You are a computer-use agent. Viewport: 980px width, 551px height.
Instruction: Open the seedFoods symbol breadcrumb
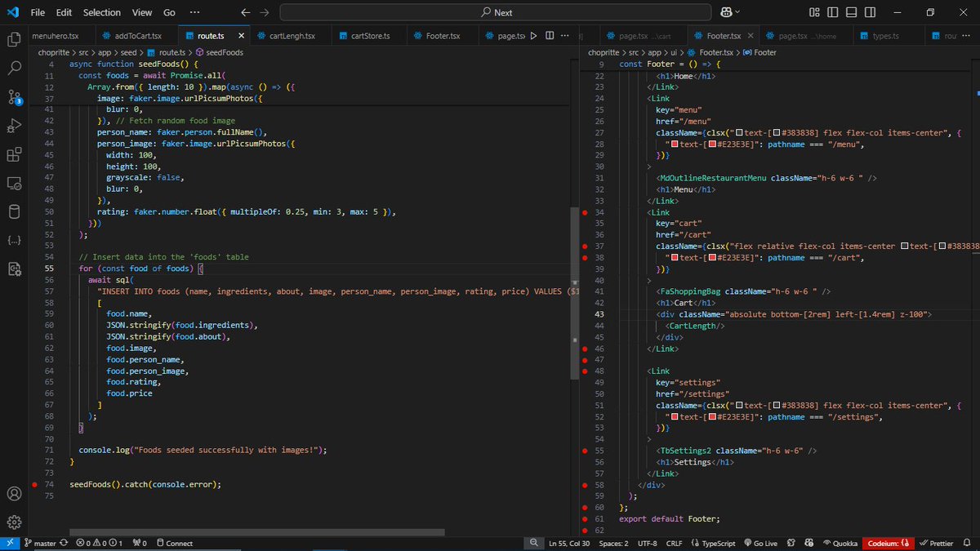coord(220,52)
